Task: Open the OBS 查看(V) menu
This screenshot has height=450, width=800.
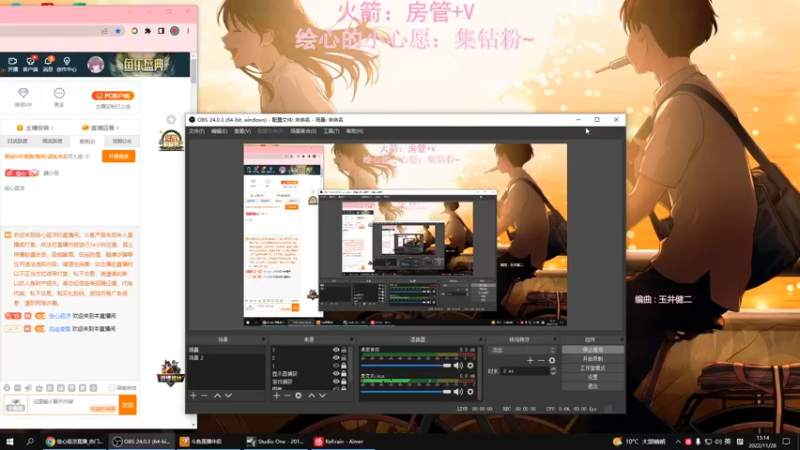Action: [x=242, y=131]
